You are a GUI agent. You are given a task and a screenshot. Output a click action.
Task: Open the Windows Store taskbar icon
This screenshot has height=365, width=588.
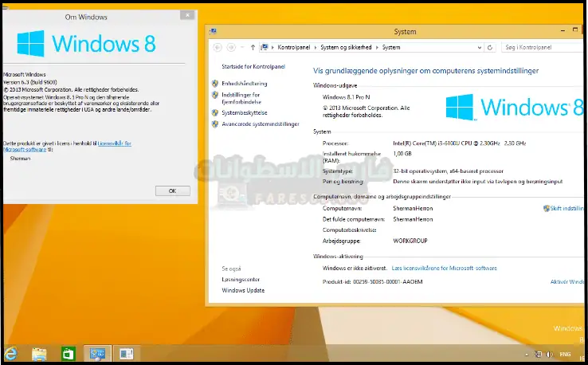pyautogui.click(x=69, y=353)
